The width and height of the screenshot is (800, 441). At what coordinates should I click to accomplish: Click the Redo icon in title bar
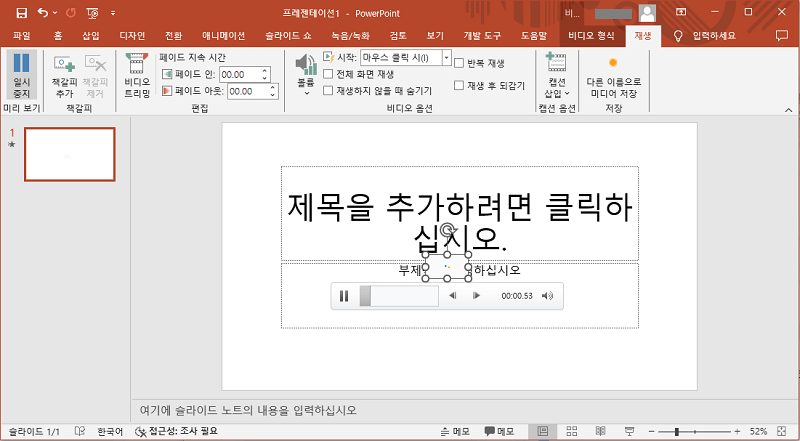click(x=71, y=13)
